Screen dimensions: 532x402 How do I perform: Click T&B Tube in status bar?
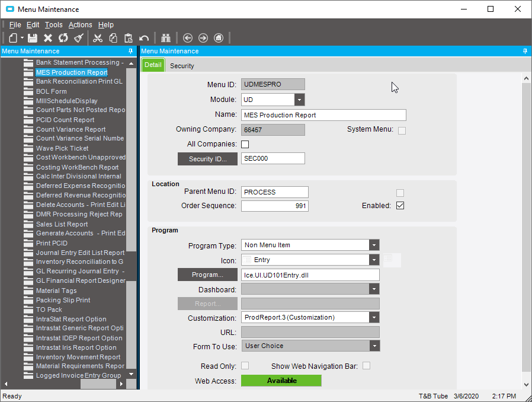pyautogui.click(x=433, y=396)
